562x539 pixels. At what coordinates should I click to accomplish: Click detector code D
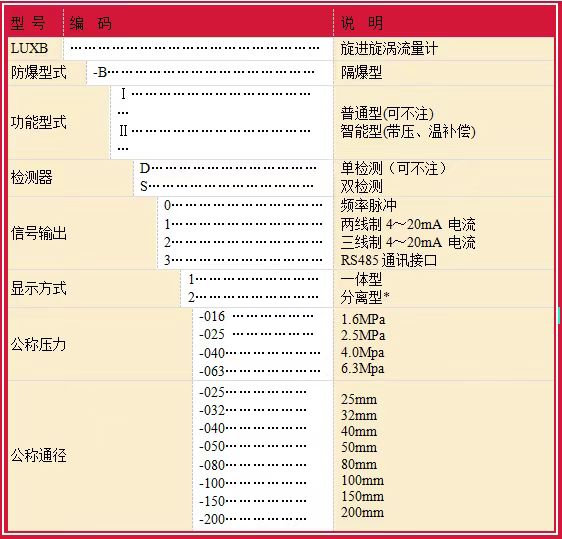pos(145,168)
